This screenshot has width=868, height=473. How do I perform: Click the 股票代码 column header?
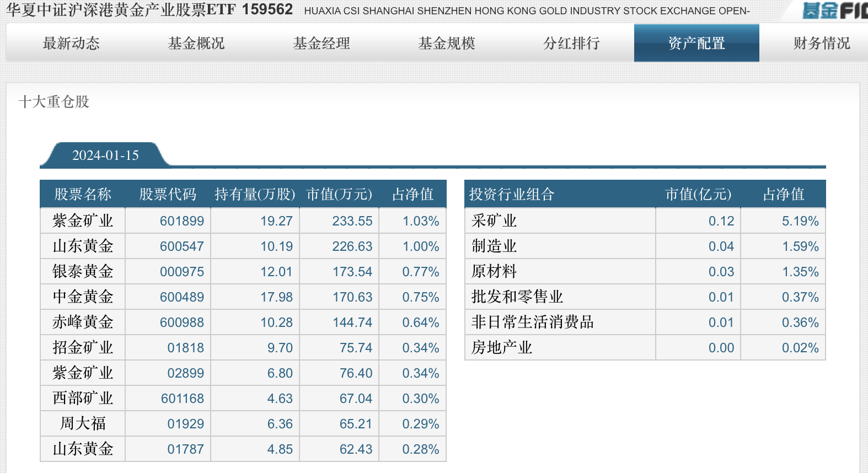(x=168, y=194)
